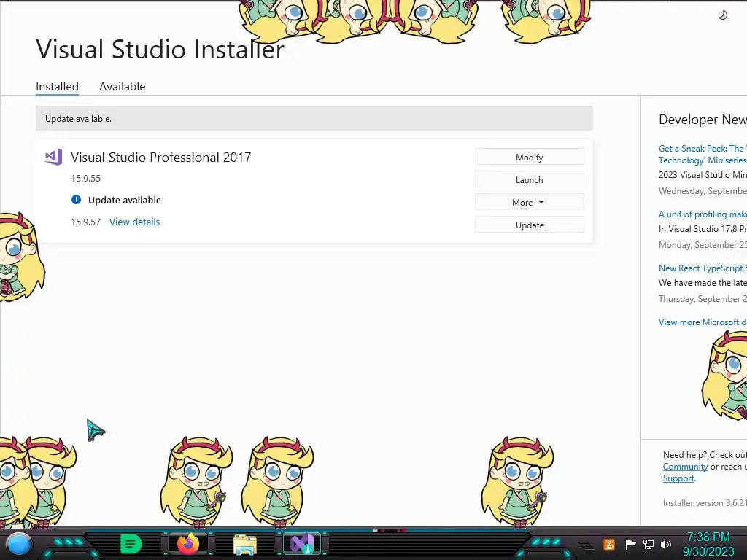Image resolution: width=747 pixels, height=560 pixels.
Task: Open Firefox from the taskbar
Action: click(x=188, y=544)
